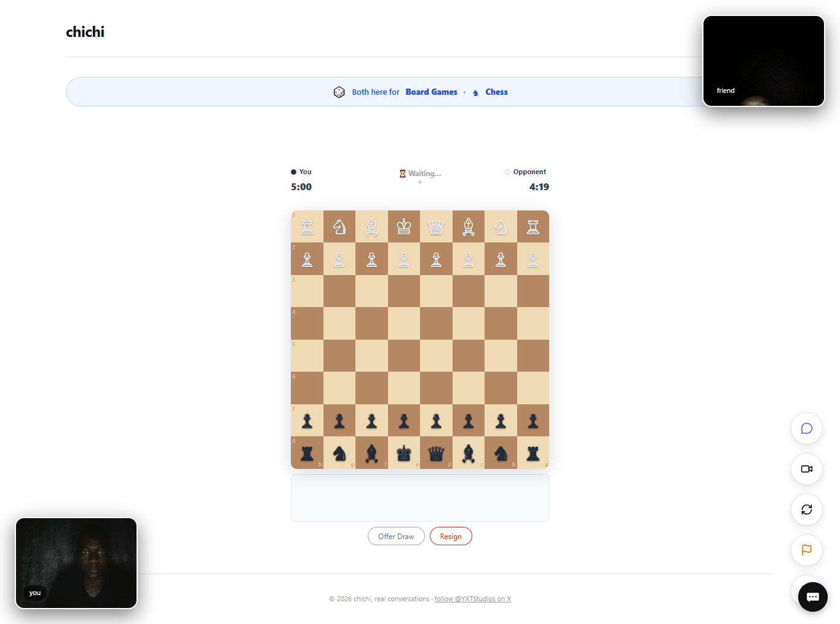Select the white rook on h1
This screenshot has width=840, height=624.
307,227
